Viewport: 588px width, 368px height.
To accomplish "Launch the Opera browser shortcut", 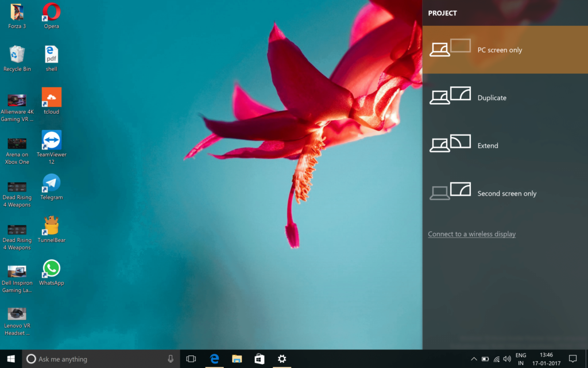I will click(x=51, y=16).
